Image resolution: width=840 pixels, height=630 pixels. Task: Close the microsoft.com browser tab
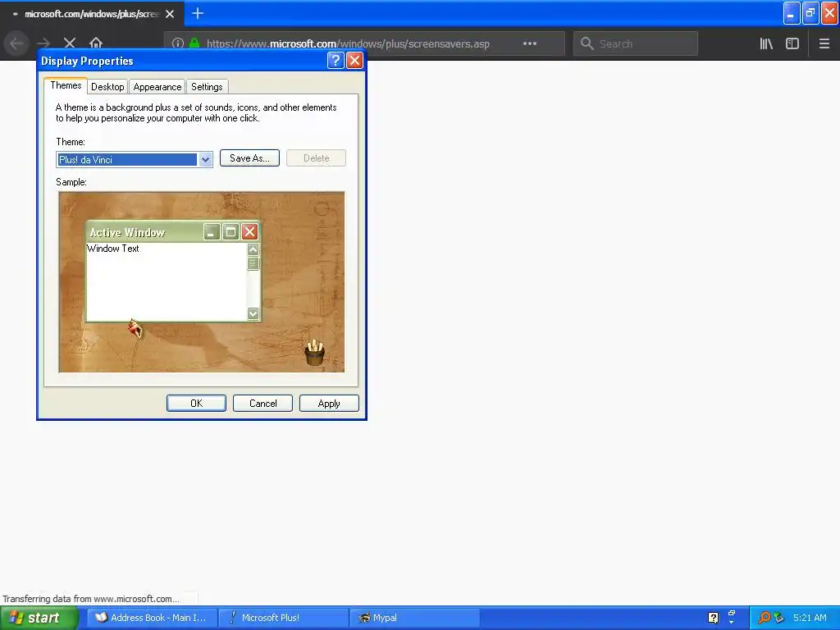pyautogui.click(x=170, y=14)
